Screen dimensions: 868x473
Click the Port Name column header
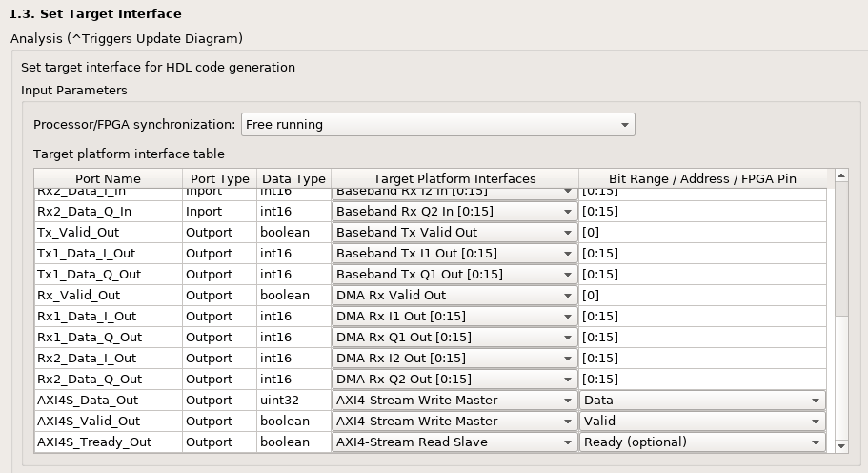coord(108,179)
